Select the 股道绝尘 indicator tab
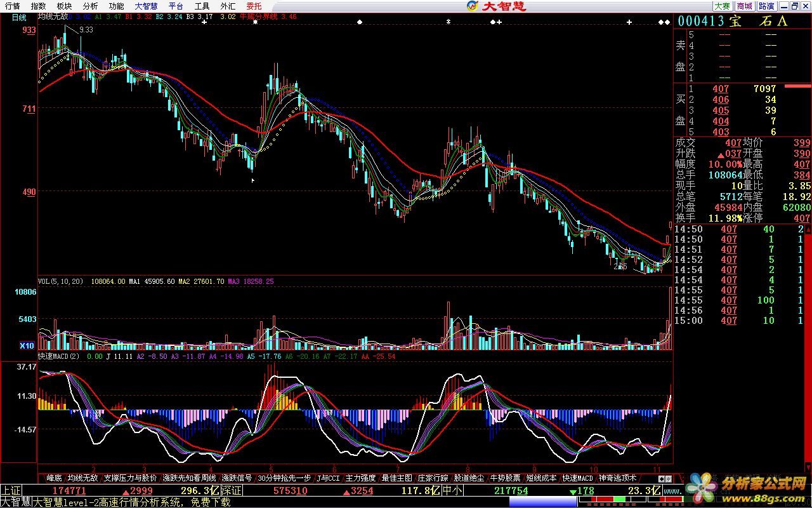 [469, 478]
